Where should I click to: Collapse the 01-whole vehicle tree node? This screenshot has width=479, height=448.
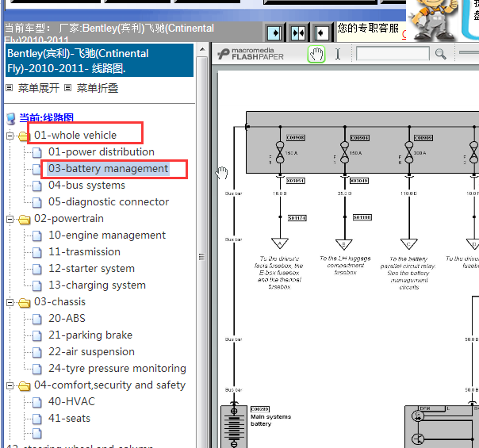tap(10, 136)
